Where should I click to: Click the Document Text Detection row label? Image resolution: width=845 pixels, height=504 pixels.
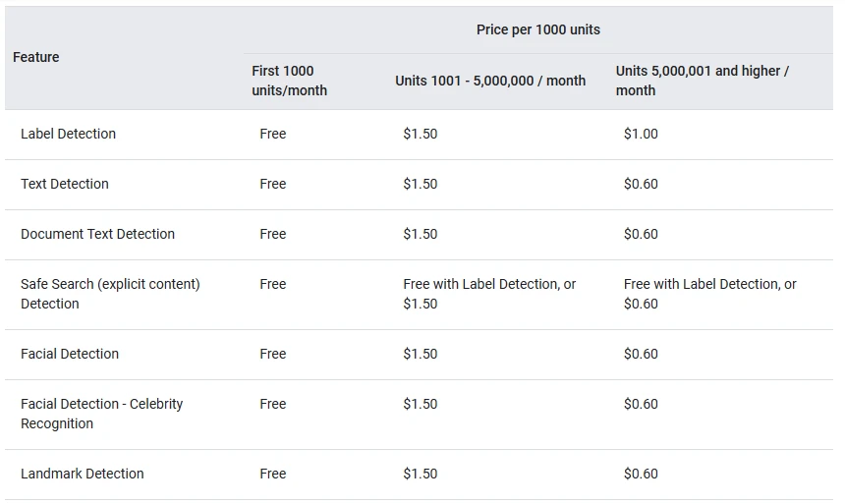pyautogui.click(x=97, y=234)
